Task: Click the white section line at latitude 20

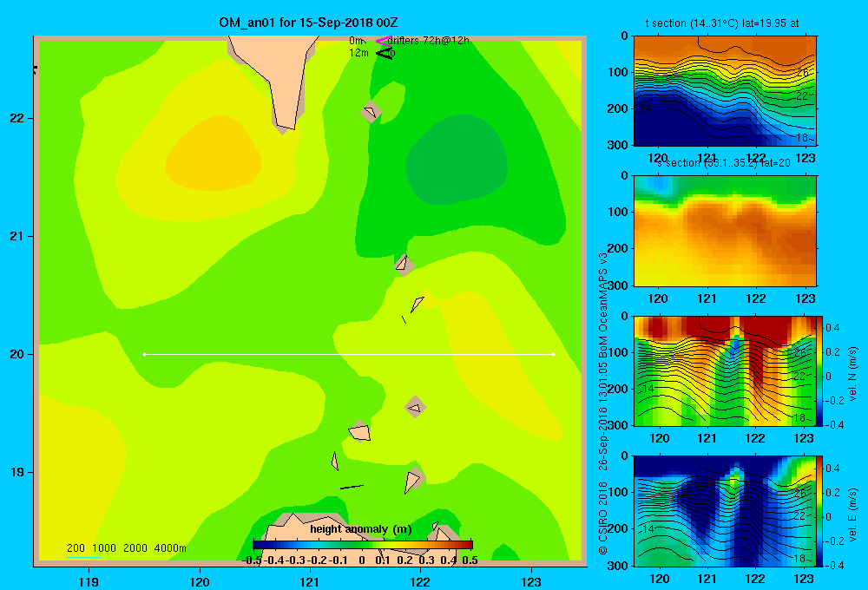Action: (349, 354)
